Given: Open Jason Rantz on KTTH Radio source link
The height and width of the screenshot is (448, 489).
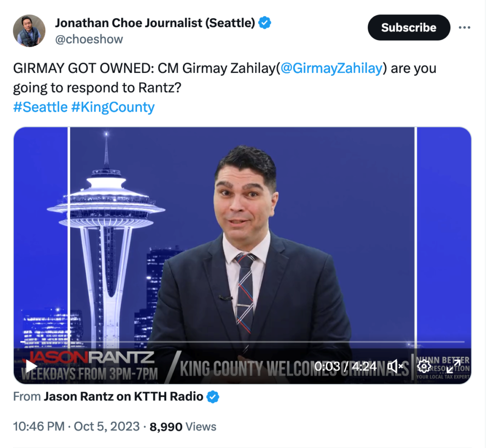Looking at the screenshot, I should coord(124,396).
